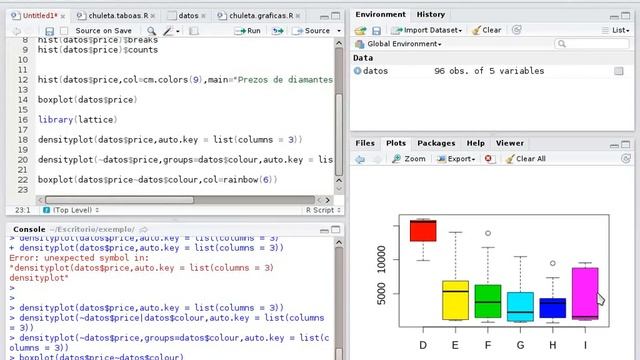Screen dimensions: 640x360
Task: Load workspace with the open folder icon
Action: point(360,31)
